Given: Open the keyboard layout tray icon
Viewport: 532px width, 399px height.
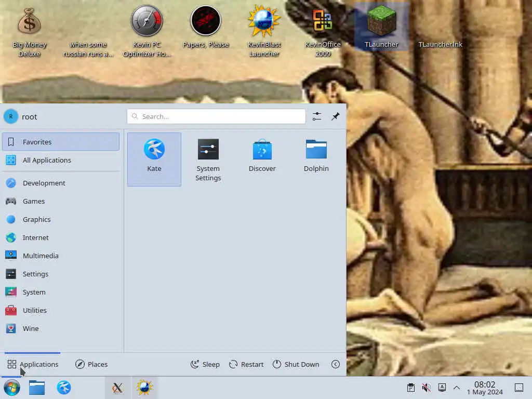Looking at the screenshot, I should 442,388.
